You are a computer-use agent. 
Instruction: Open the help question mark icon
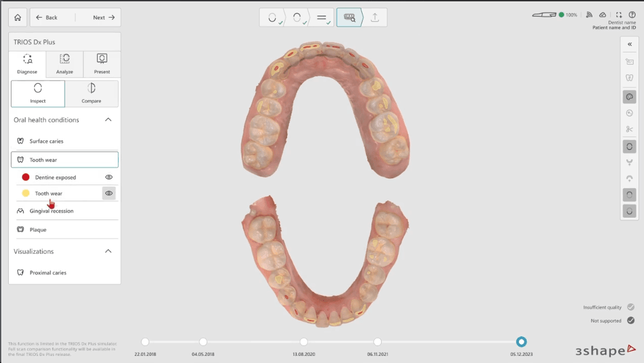pyautogui.click(x=632, y=15)
